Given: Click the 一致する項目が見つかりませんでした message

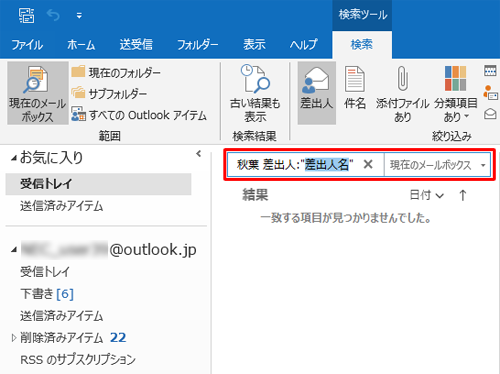Looking at the screenshot, I should tap(345, 218).
